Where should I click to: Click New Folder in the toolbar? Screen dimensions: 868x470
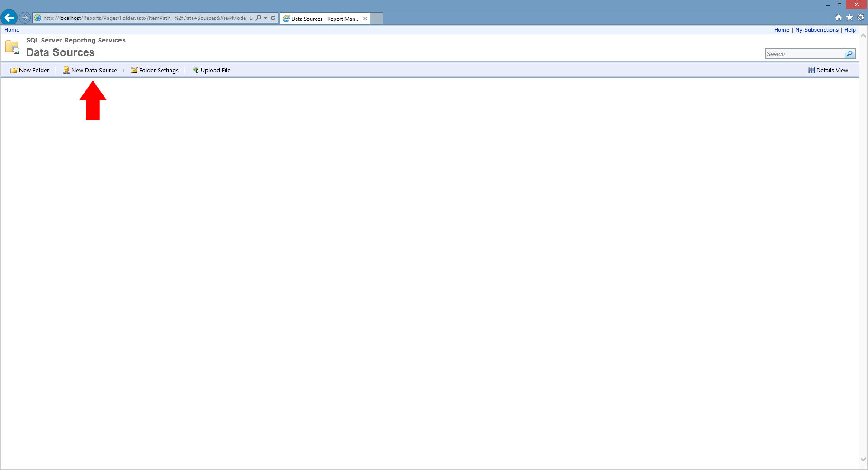click(x=30, y=70)
